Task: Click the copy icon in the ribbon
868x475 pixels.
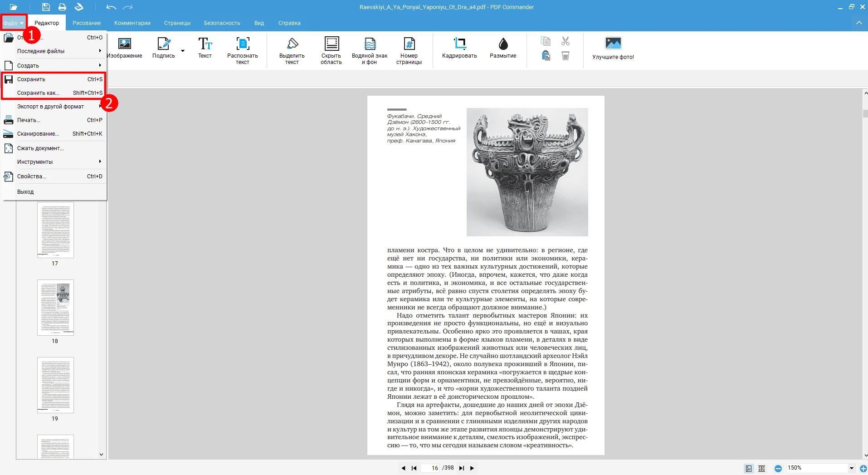Action: tap(546, 41)
